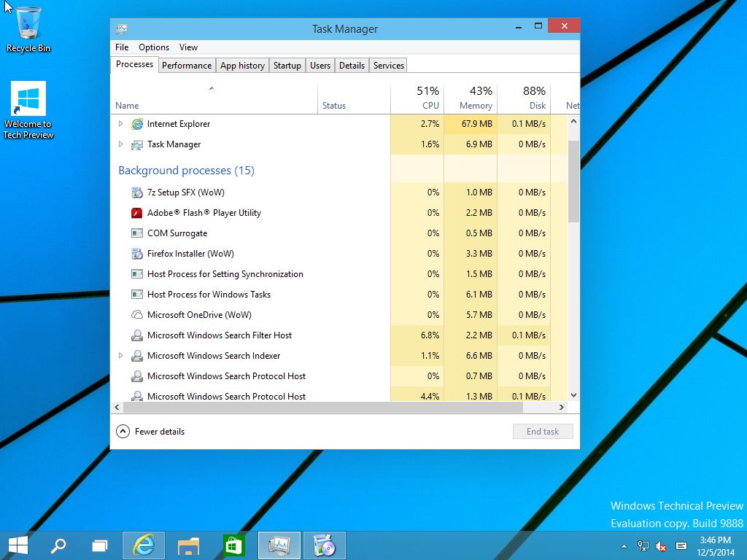Switch to the Startup tab
The height and width of the screenshot is (560, 747).
(x=287, y=65)
